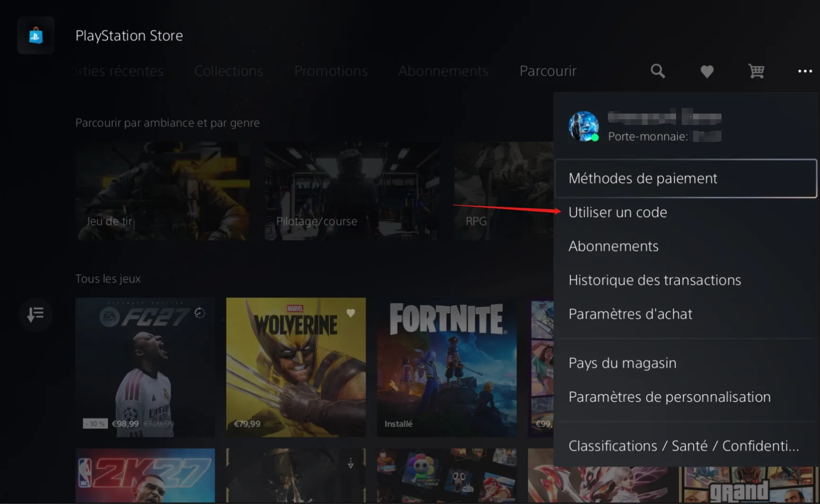Viewport: 820px width, 504px height.
Task: Select Paramètres d'achat menu entry
Action: click(x=686, y=314)
